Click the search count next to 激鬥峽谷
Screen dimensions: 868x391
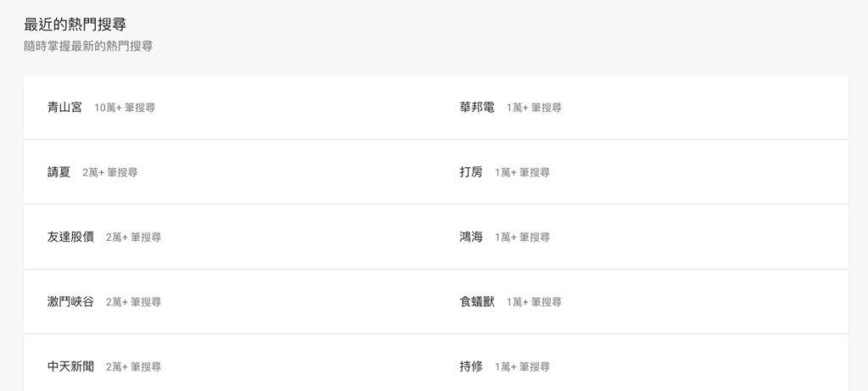[133, 303]
